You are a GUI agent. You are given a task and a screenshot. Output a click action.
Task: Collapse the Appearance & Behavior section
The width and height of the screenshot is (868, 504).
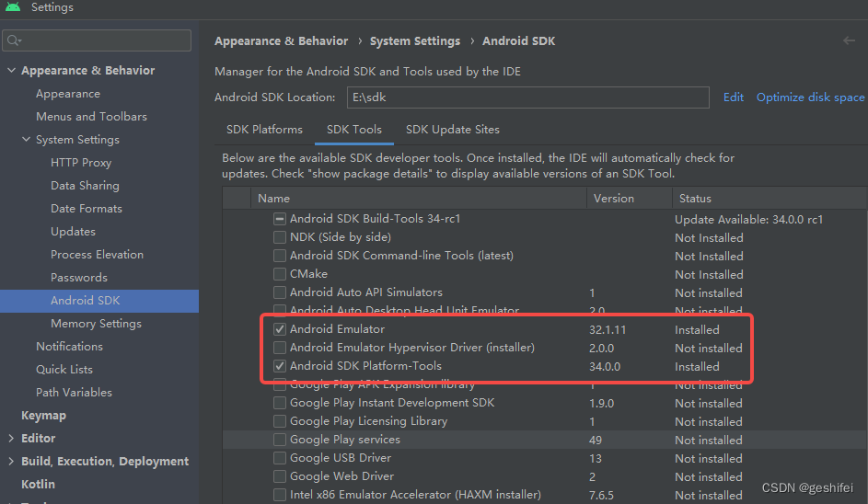pos(11,70)
